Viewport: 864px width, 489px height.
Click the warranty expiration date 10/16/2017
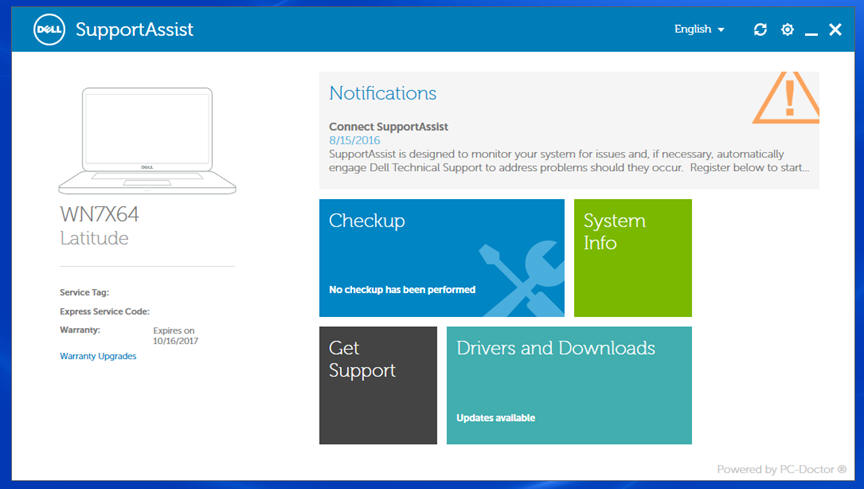click(175, 341)
